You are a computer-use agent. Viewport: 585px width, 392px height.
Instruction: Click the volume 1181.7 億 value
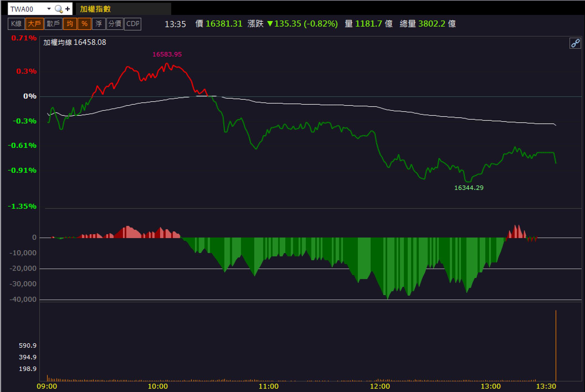[x=374, y=24]
